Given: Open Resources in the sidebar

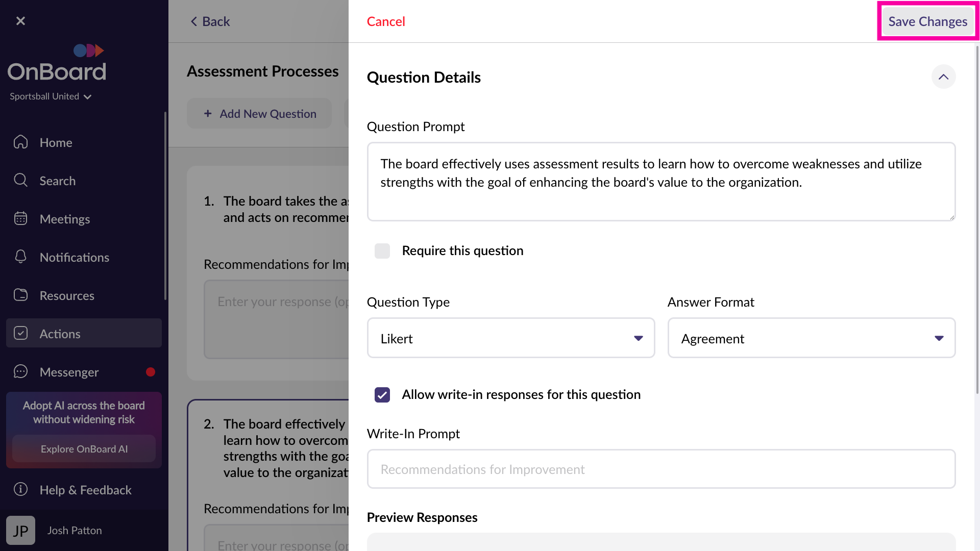Looking at the screenshot, I should coord(84,295).
